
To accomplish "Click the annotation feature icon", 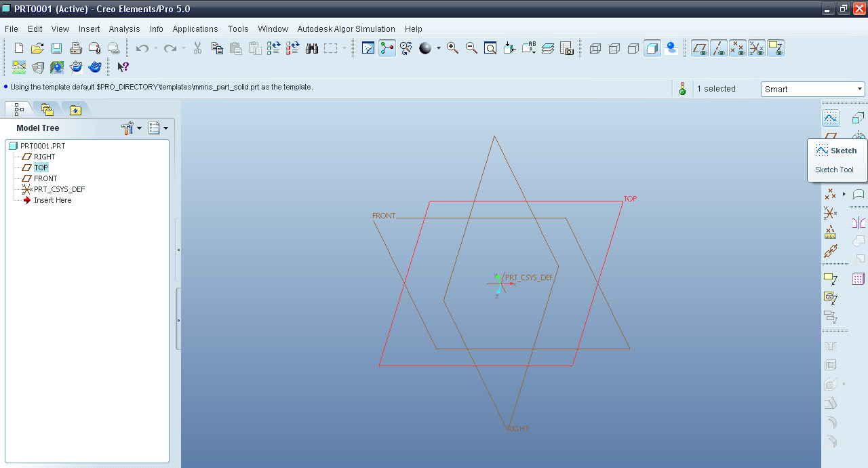I will pyautogui.click(x=831, y=279).
